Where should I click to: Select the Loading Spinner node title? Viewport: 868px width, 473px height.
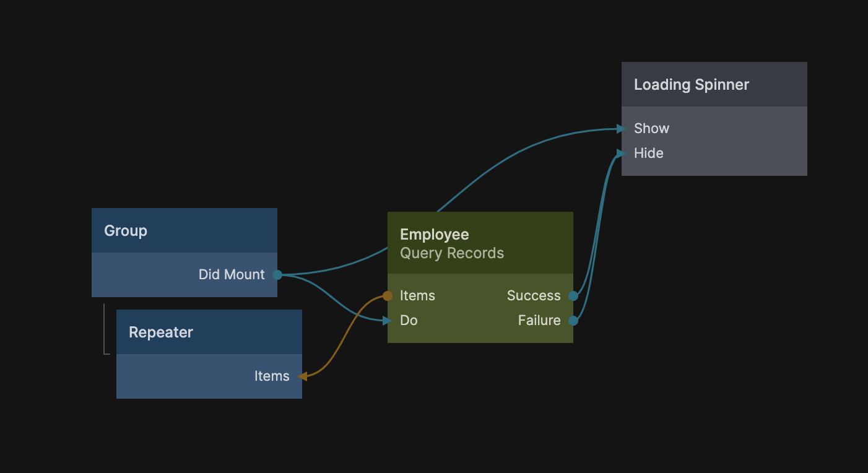coord(691,85)
